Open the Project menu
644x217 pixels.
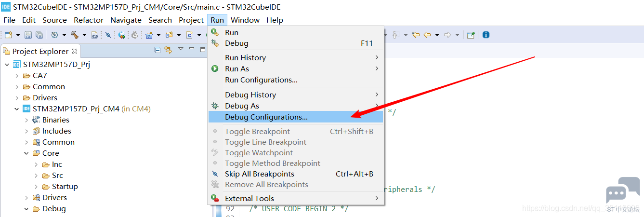tap(191, 20)
